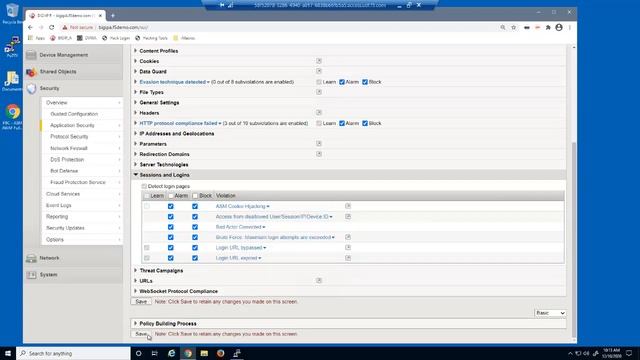The width and height of the screenshot is (640, 360).
Task: Collapse the Sessions and Logins section
Action: click(136, 175)
